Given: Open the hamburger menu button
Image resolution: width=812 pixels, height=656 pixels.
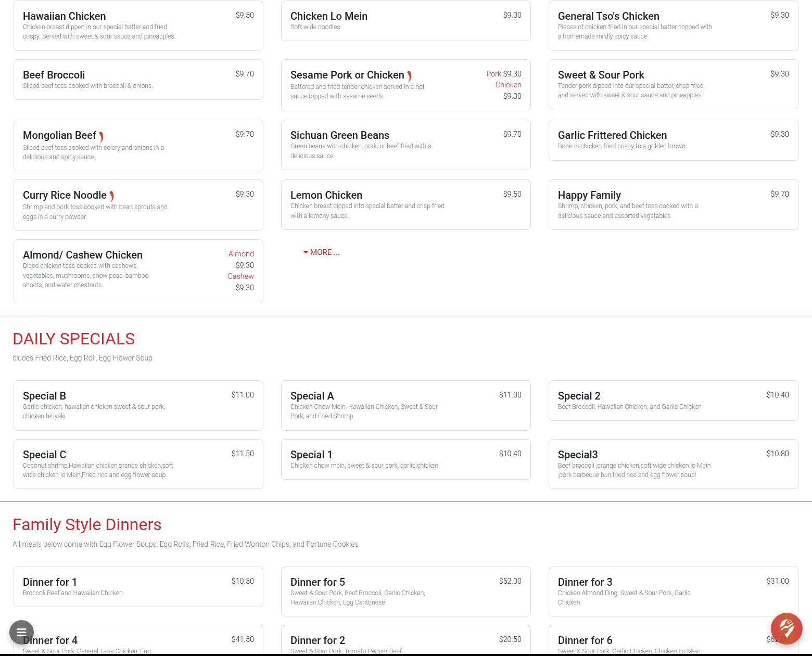Looking at the screenshot, I should point(21,633).
